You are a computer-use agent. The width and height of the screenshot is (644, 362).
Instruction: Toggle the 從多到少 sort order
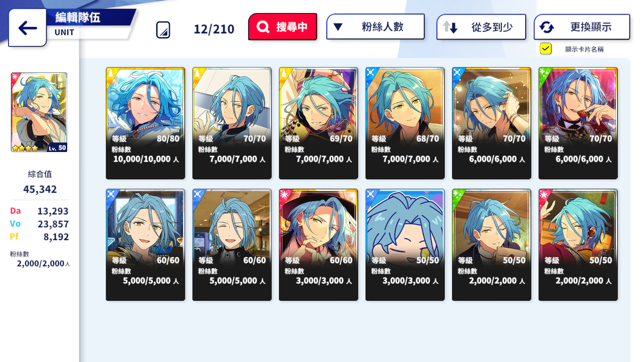coord(481,27)
